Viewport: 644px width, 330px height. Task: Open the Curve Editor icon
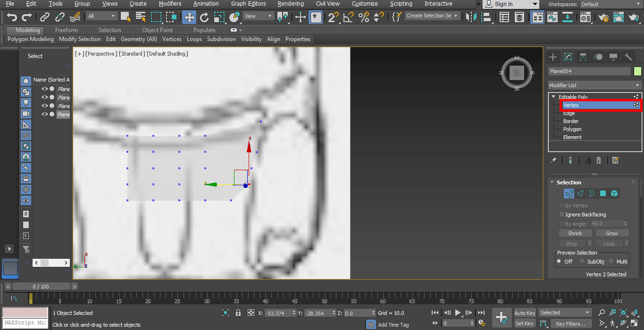pyautogui.click(x=552, y=17)
